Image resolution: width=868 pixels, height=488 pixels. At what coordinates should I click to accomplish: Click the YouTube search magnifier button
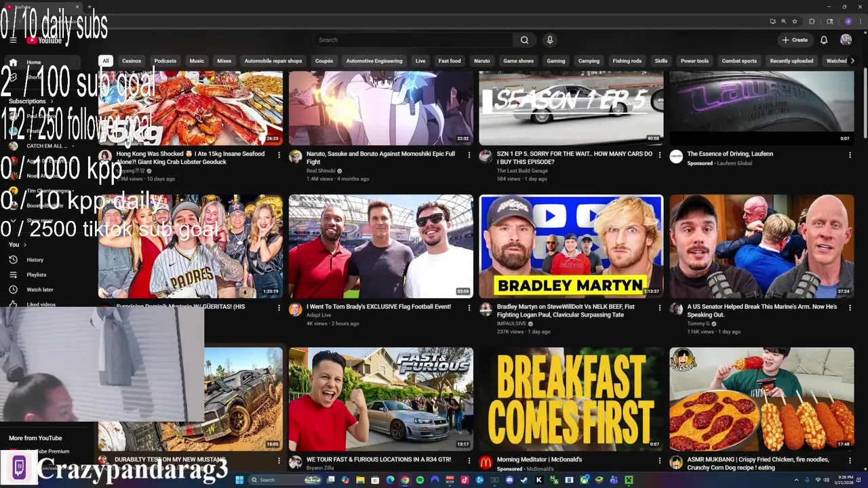click(x=524, y=40)
